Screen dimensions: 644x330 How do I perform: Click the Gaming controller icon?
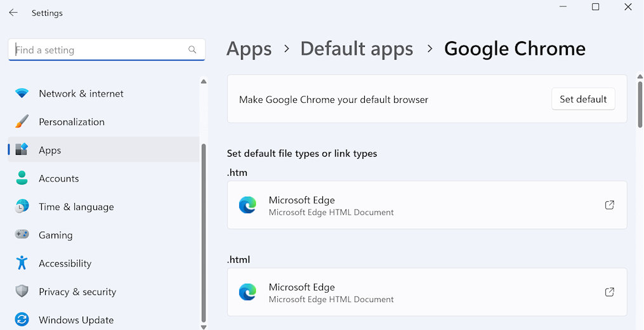(x=22, y=234)
